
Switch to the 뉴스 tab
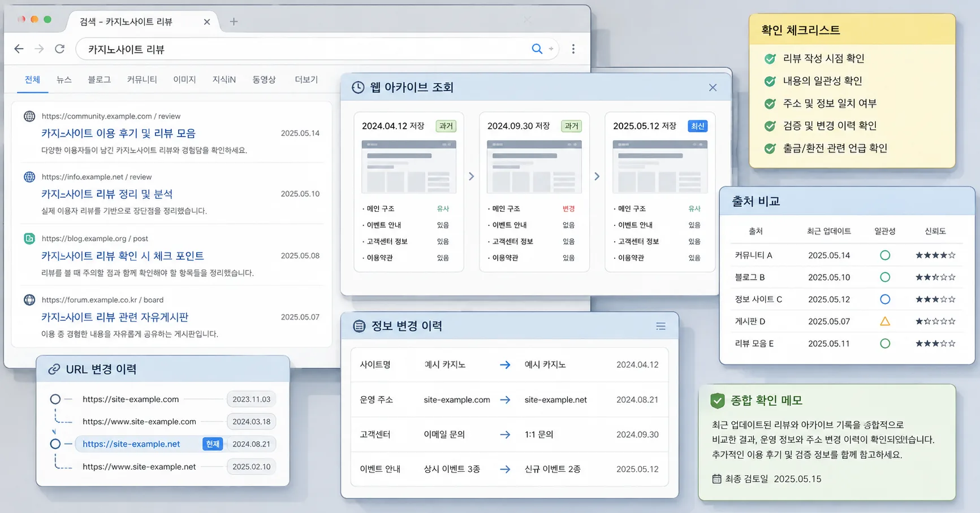(x=64, y=80)
